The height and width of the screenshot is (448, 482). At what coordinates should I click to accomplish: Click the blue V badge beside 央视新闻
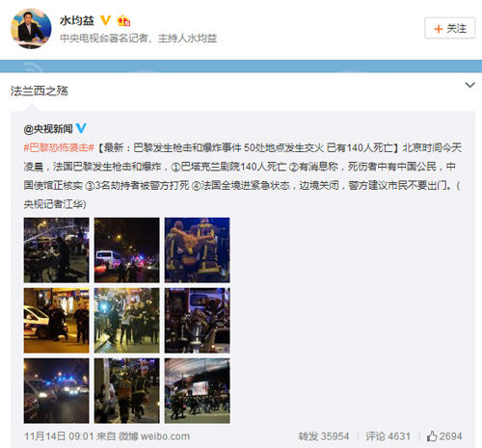click(x=81, y=128)
